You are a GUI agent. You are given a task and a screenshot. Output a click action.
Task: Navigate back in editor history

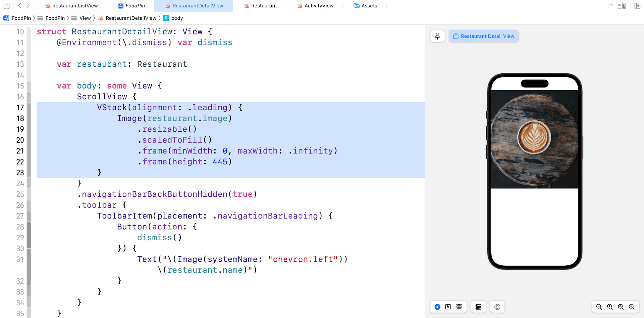click(x=19, y=6)
